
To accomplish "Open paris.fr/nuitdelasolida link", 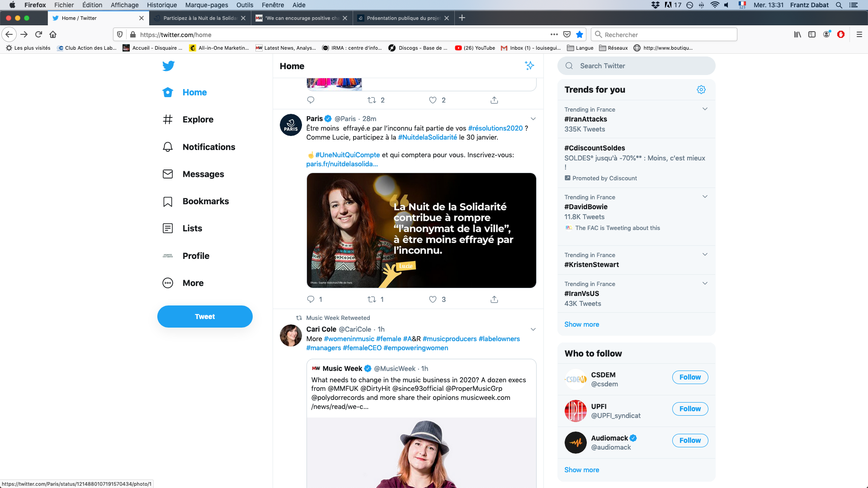I will pos(342,164).
